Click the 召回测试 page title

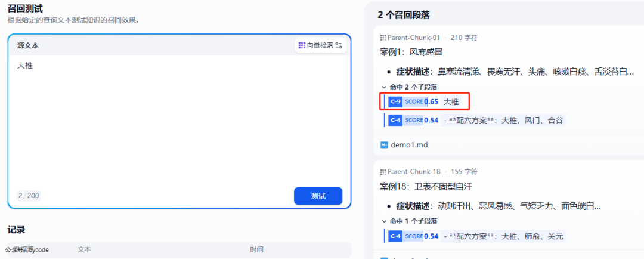tap(25, 8)
